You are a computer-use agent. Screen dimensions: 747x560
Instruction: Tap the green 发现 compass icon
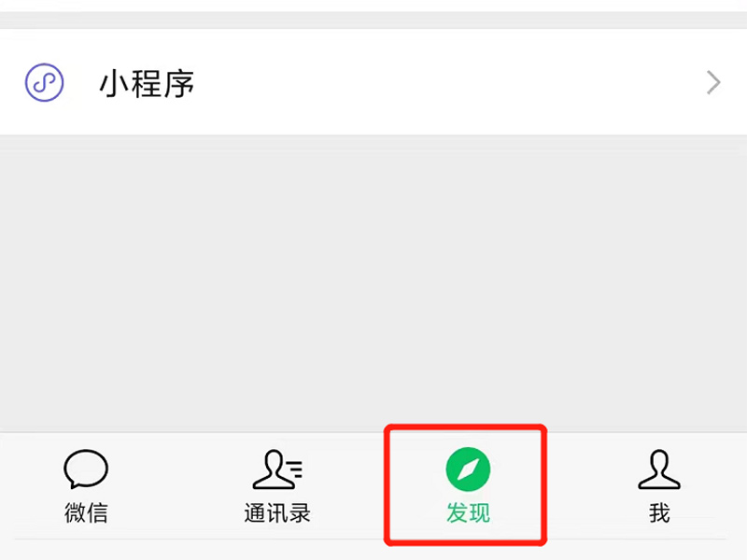[x=468, y=469]
